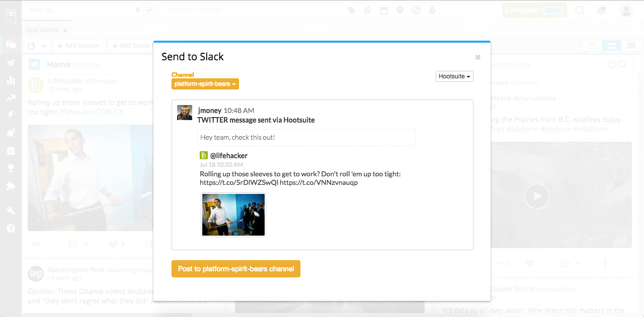This screenshot has width=644, height=317.
Task: Click heart icon under wildfire tweet
Action: [x=529, y=263]
